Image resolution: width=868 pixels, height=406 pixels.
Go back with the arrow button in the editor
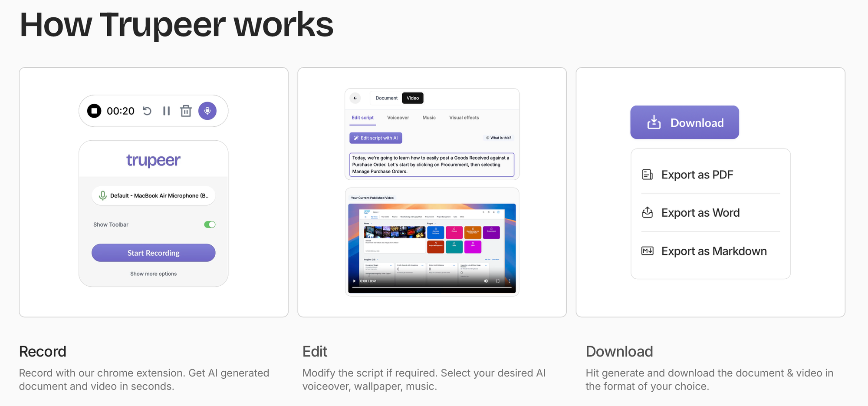(x=355, y=98)
